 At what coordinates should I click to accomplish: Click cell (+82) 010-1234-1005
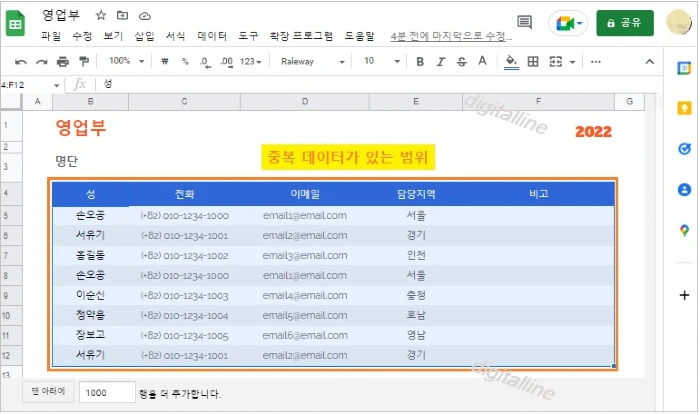(184, 336)
